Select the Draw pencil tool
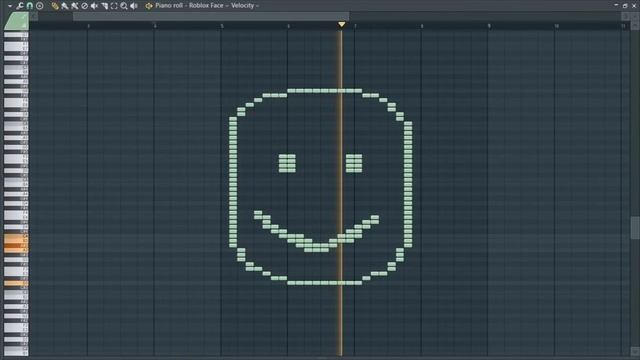This screenshot has height=360, width=640. (55, 6)
